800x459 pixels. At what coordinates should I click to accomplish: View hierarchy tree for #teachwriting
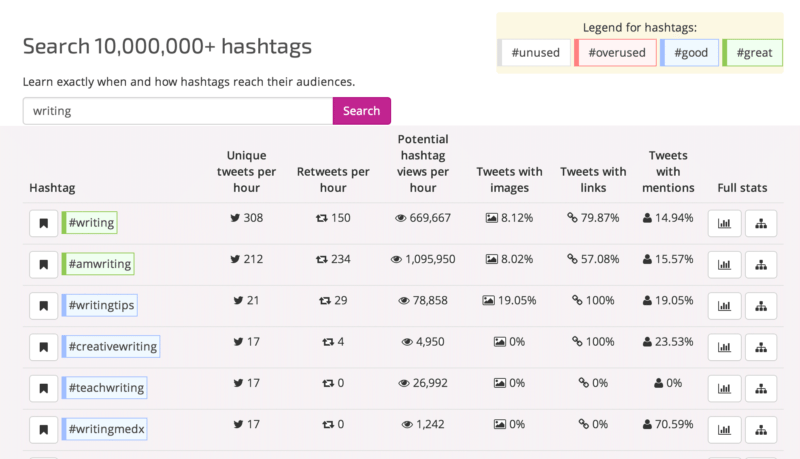coord(760,388)
